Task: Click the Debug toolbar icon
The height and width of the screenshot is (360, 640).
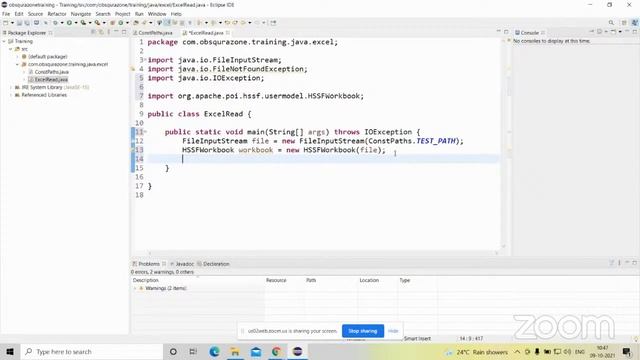Action: click(55, 23)
